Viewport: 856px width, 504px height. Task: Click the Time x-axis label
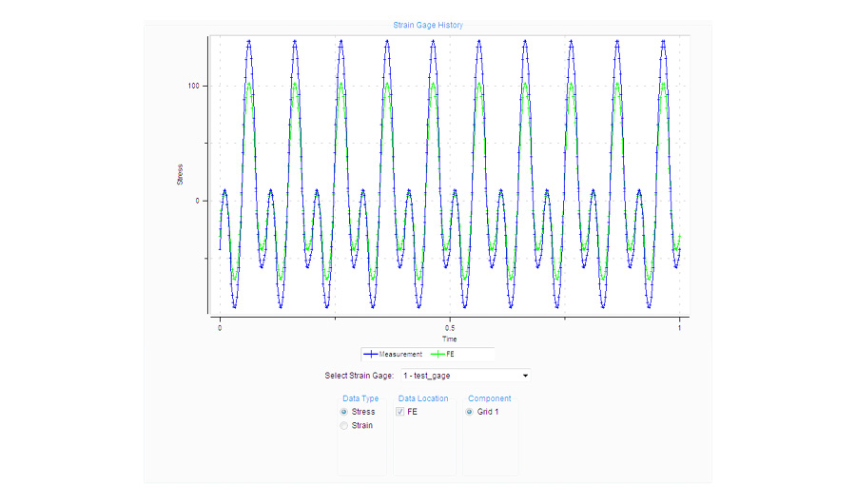pyautogui.click(x=449, y=339)
